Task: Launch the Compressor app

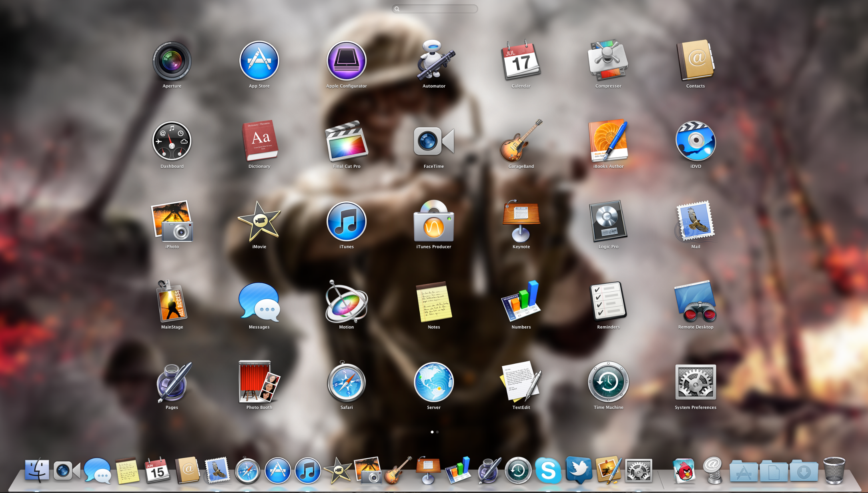Action: click(608, 61)
